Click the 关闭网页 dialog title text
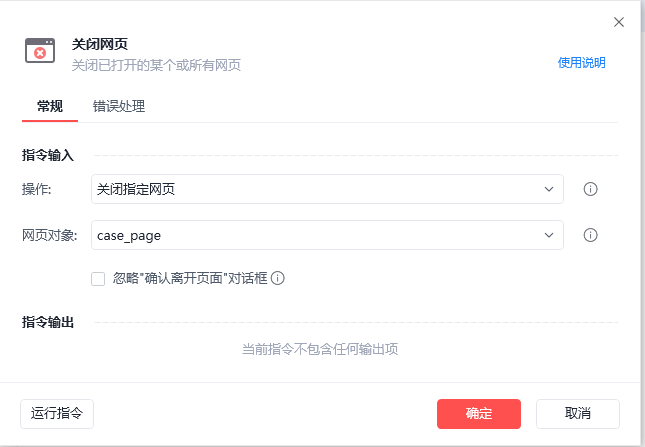 pos(100,44)
